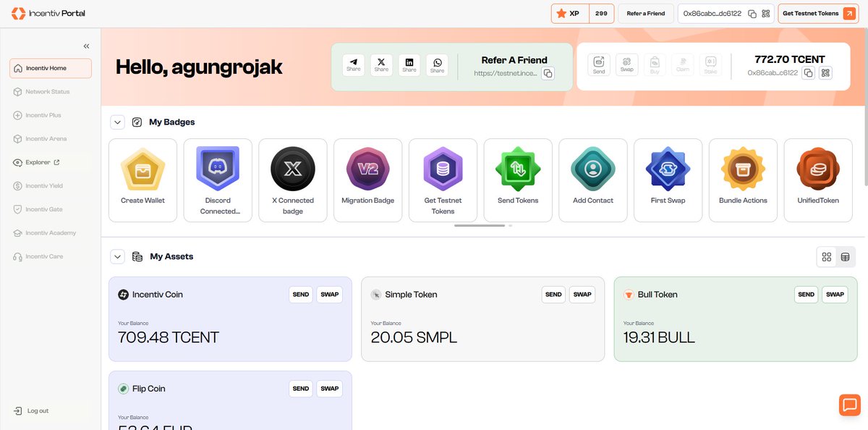The height and width of the screenshot is (430, 868).
Task: Open the UnifiedToken badge
Action: point(818,180)
